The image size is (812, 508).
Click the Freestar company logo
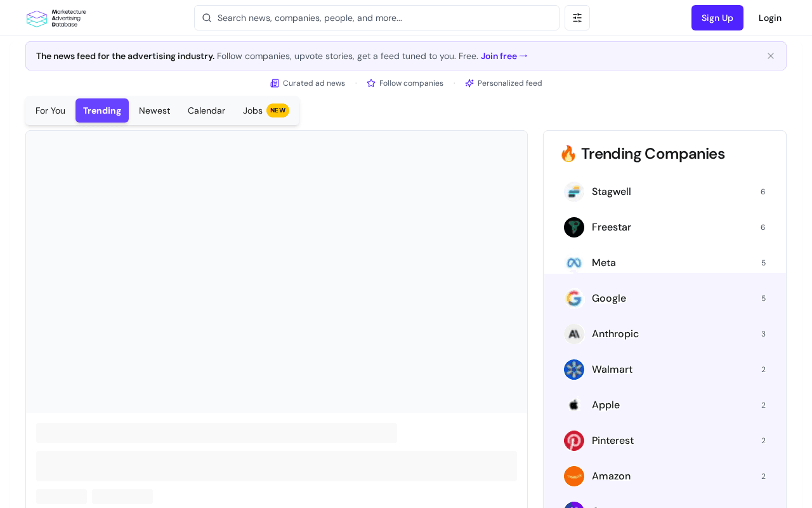click(x=574, y=227)
